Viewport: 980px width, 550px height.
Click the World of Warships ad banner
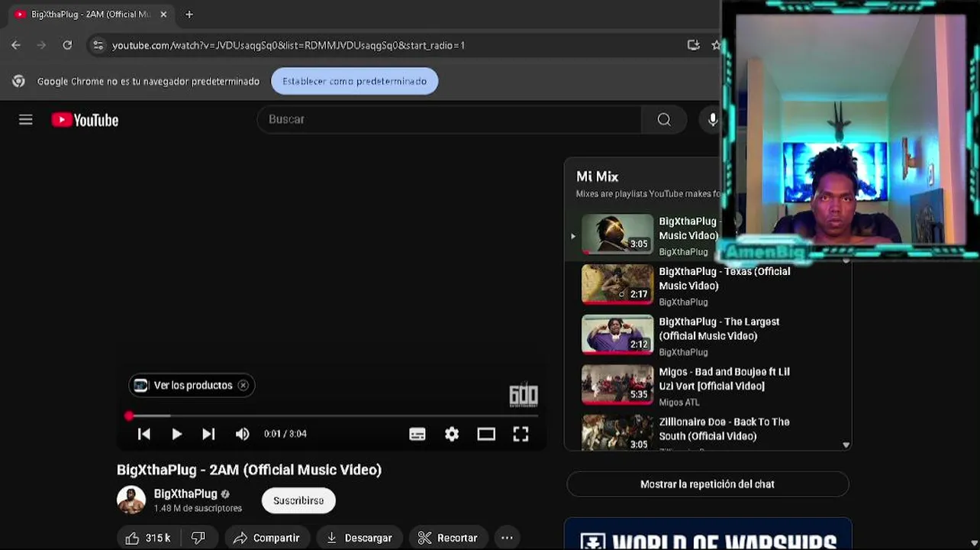[x=708, y=534]
